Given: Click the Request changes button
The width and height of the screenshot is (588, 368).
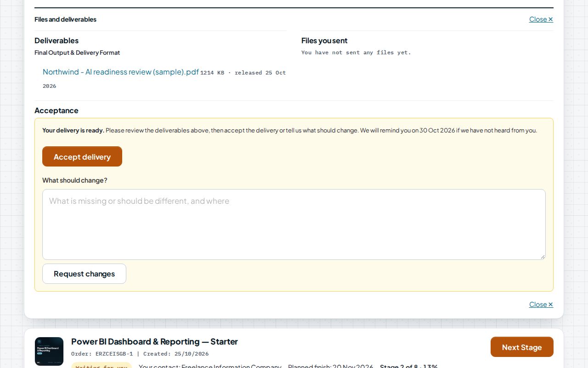Looking at the screenshot, I should coord(84,274).
